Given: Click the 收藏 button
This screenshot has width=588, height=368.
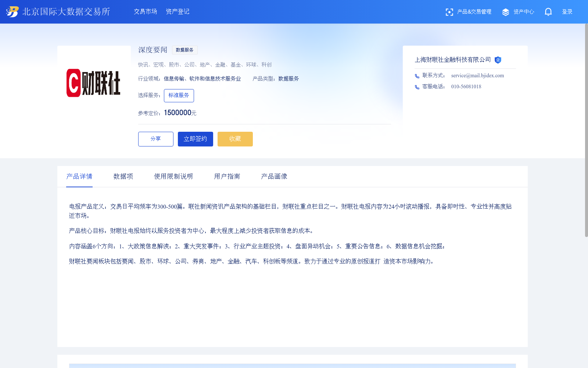Looking at the screenshot, I should point(235,139).
